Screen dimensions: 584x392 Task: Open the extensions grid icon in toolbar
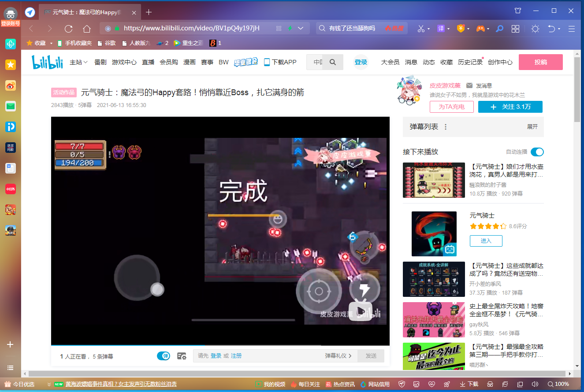click(515, 29)
